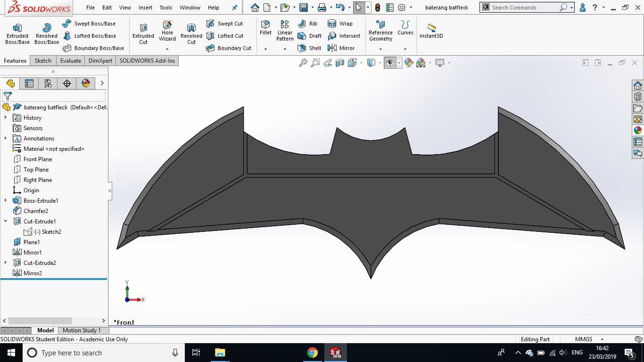
Task: Open the dropdown arrow under Hole Wizard
Action: click(167, 49)
